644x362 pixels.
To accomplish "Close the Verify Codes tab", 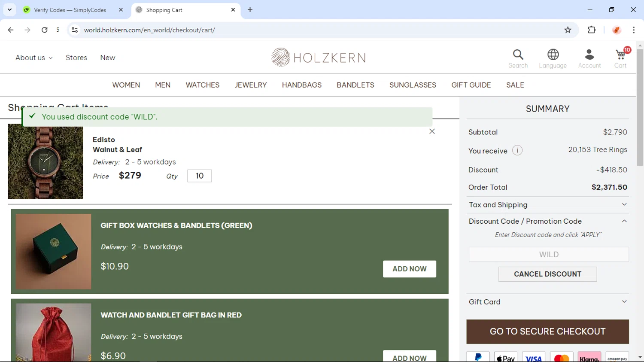I will click(121, 10).
